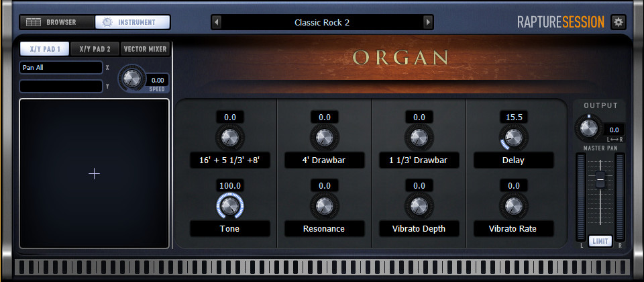Open the Pan All X-axis assignment field
This screenshot has width=644, height=282.
pos(61,67)
